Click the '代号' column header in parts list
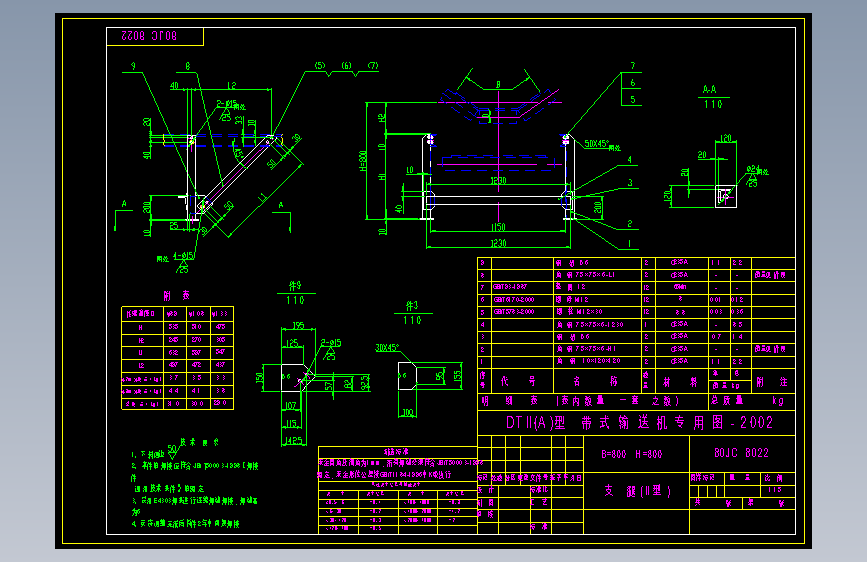 pos(518,381)
